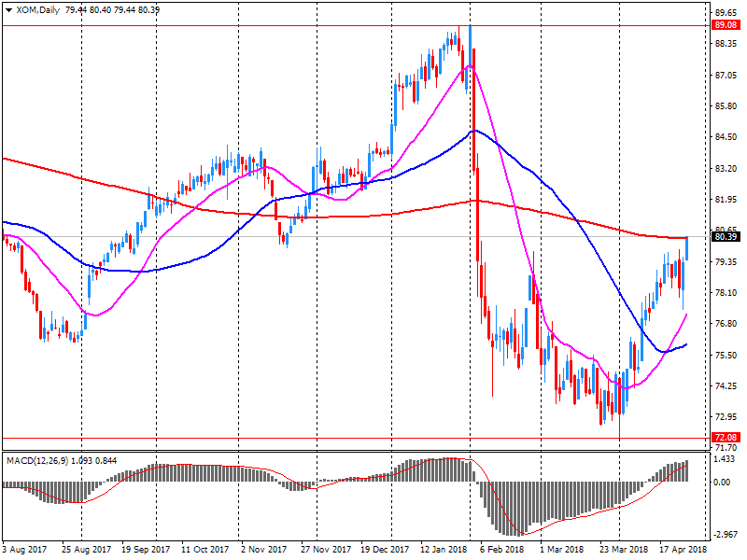Screen dimensions: 747x560
Task: Click the 79.35 price scale value
Action: click(x=726, y=262)
